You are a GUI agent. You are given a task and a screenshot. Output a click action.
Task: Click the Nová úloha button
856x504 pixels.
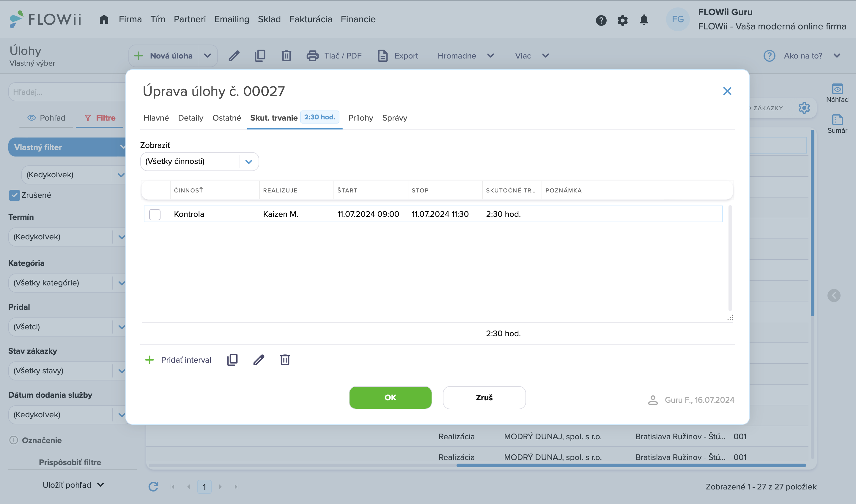click(164, 56)
